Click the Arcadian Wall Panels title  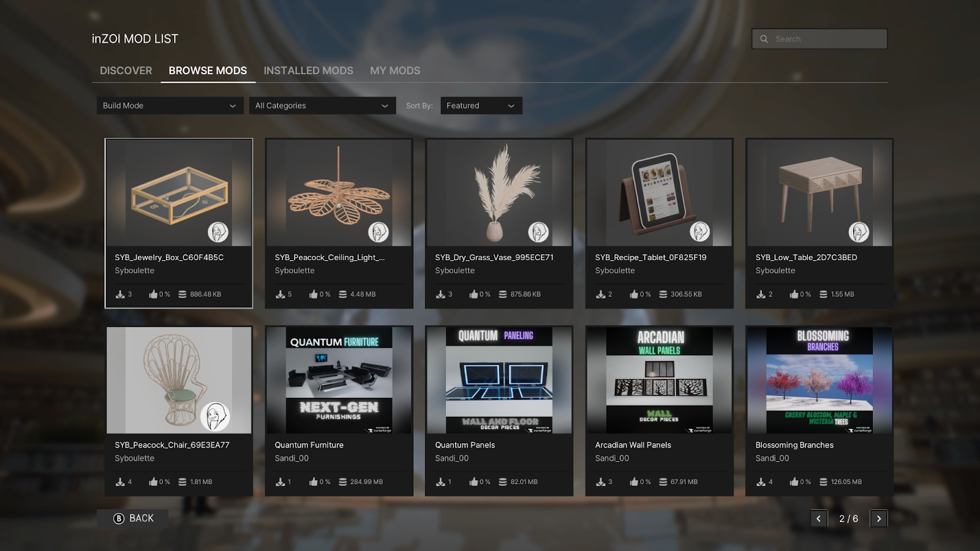point(633,445)
